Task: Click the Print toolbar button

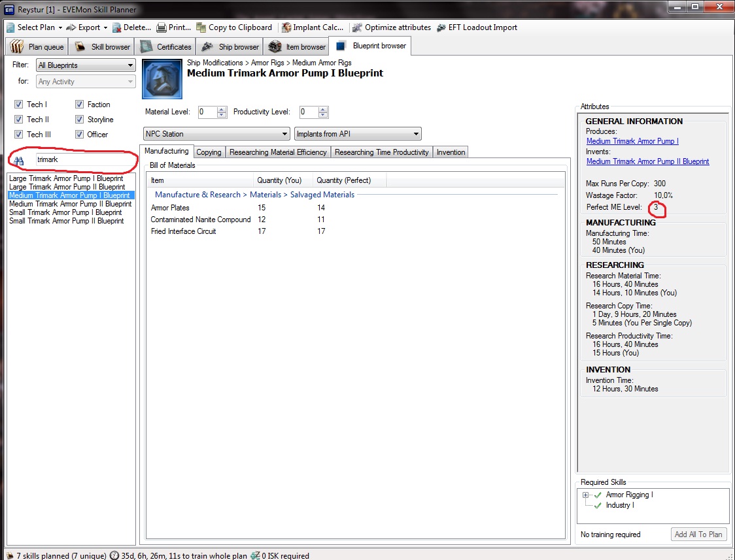Action: pyautogui.click(x=173, y=27)
